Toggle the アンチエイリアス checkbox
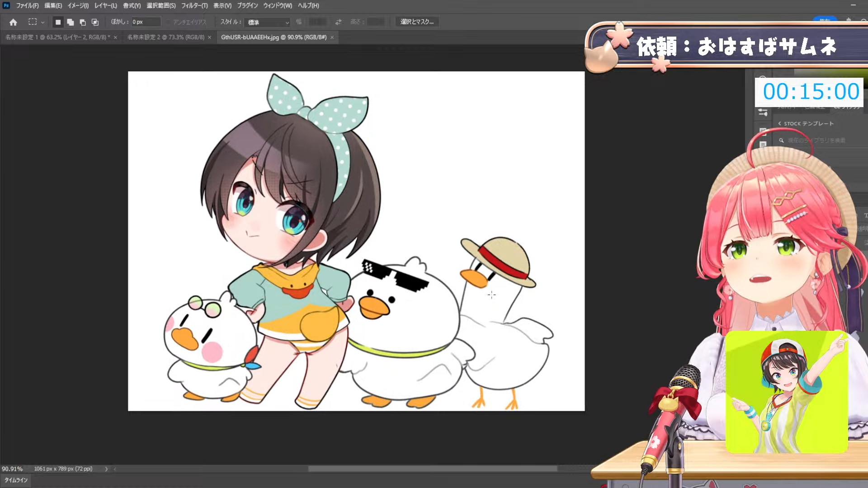 pos(169,22)
